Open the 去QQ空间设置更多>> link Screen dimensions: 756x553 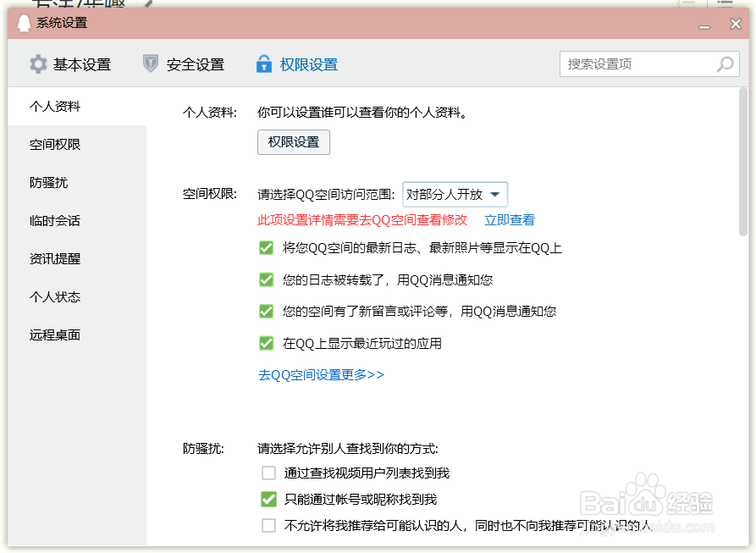[x=321, y=374]
